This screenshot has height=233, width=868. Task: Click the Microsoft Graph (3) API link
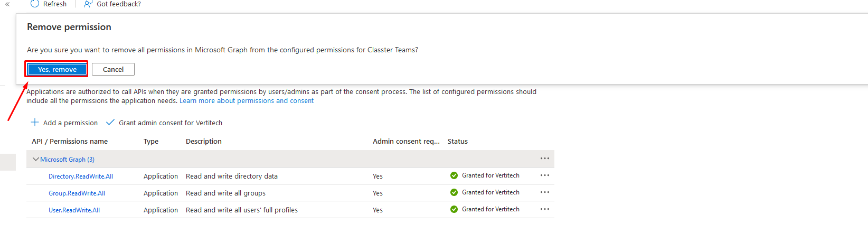(x=68, y=160)
